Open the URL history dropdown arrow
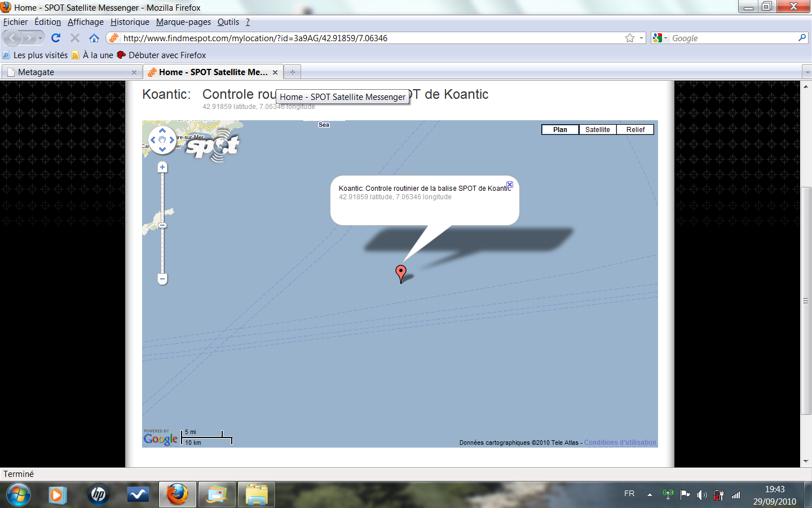812x508 pixels. pos(642,38)
